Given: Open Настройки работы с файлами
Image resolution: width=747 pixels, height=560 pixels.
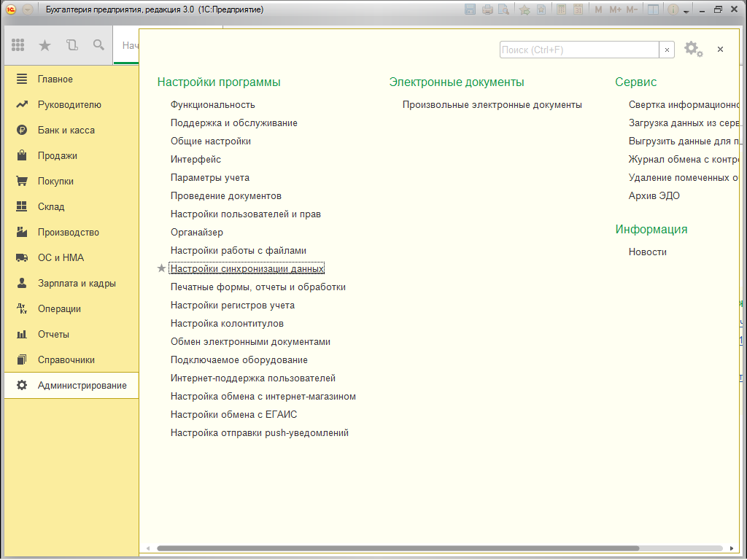Looking at the screenshot, I should coord(239,251).
